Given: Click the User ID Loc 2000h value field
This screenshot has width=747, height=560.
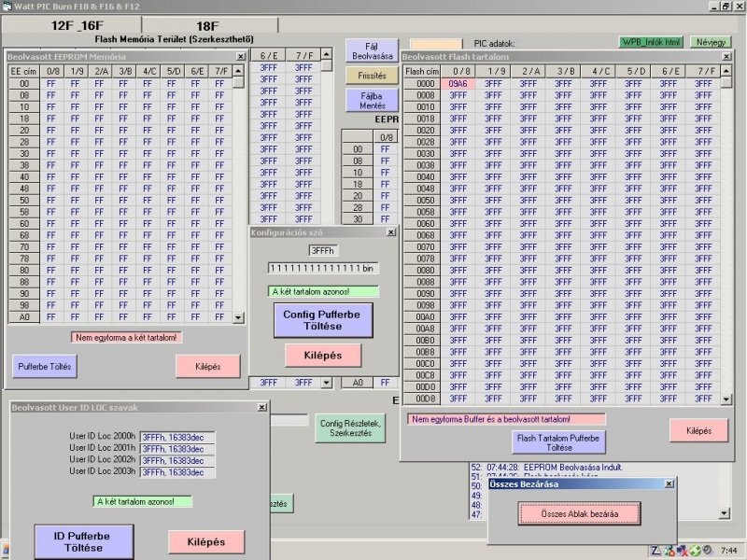Looking at the screenshot, I should click(x=177, y=437).
